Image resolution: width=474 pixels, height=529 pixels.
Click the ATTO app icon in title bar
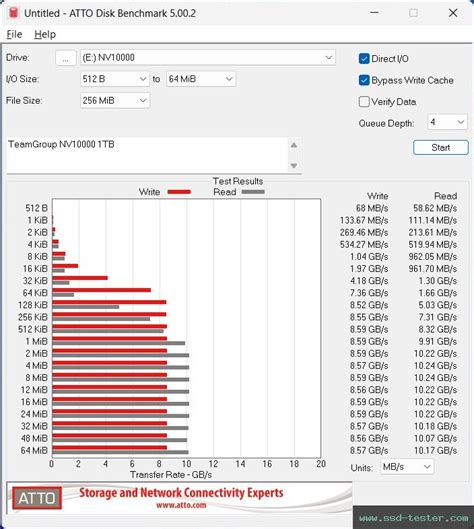pos(13,13)
